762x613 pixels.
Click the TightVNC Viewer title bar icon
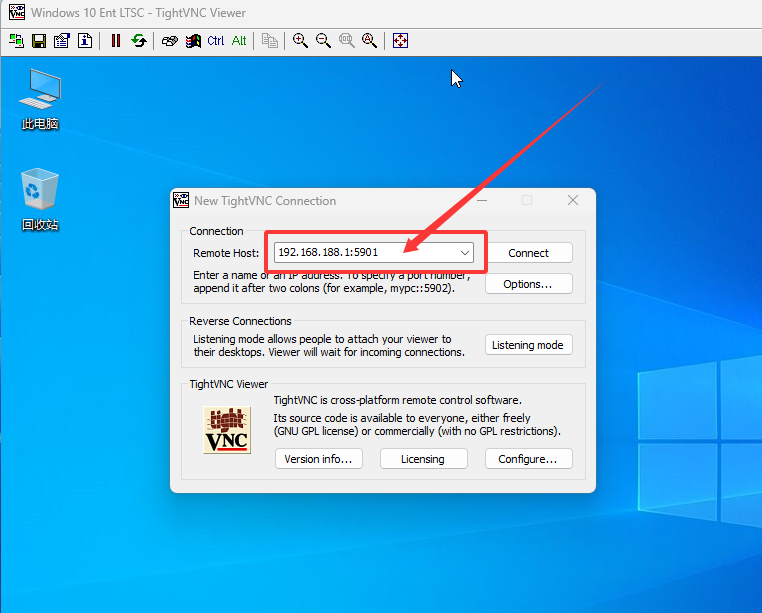click(x=17, y=12)
